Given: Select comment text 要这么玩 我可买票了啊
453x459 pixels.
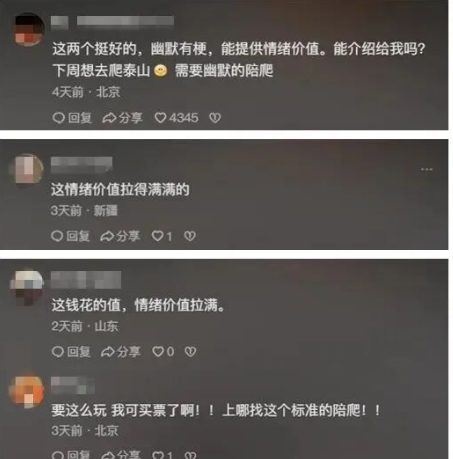Looking at the screenshot, I should pos(125,410).
